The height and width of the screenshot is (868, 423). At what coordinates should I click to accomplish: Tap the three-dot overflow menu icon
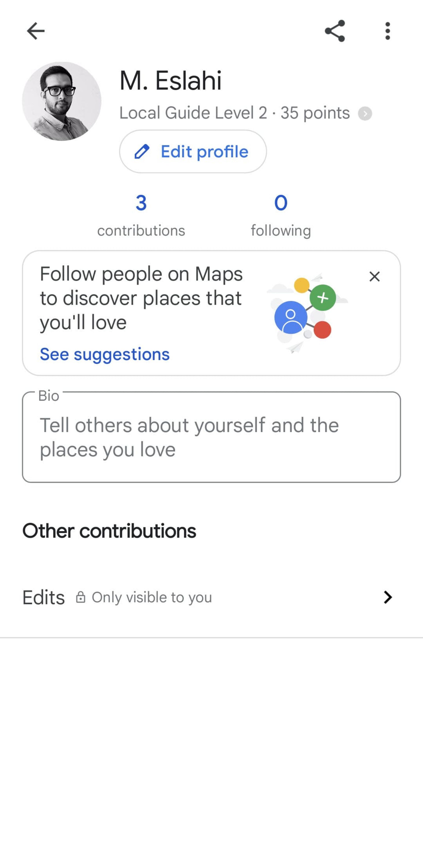click(387, 30)
